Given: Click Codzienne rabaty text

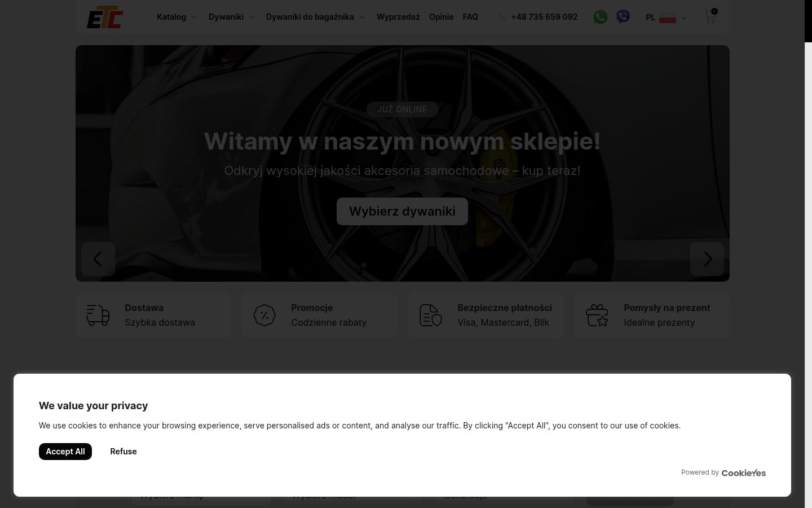Looking at the screenshot, I should click(329, 322).
